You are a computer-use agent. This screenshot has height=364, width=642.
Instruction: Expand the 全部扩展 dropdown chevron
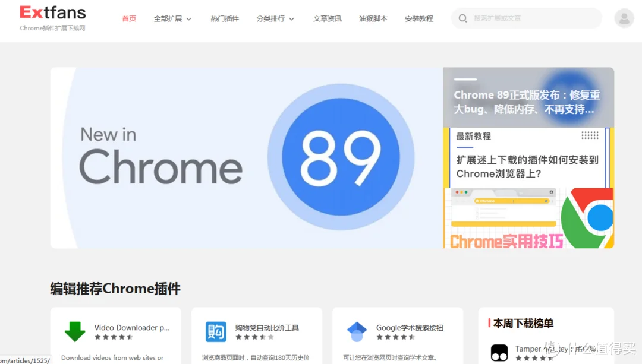[189, 19]
